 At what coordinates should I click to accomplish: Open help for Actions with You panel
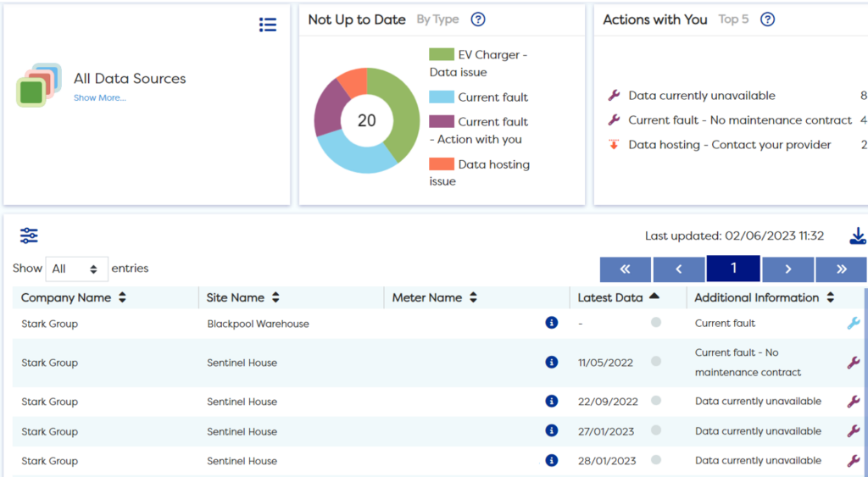click(767, 19)
